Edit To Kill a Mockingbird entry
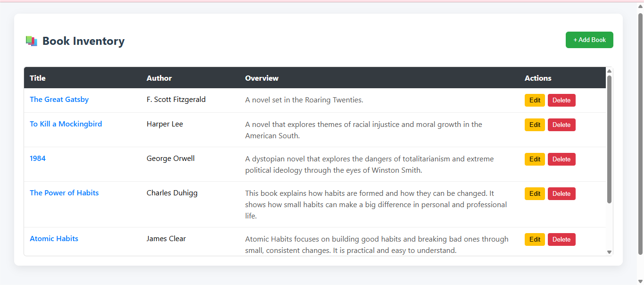This screenshot has width=644, height=285. coord(535,125)
